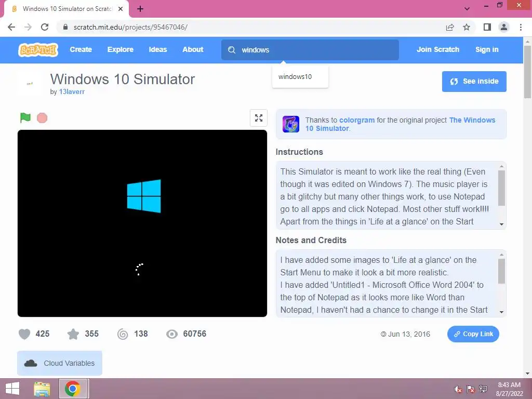This screenshot has height=399, width=532.
Task: Click view count 60756
Action: [x=195, y=334]
